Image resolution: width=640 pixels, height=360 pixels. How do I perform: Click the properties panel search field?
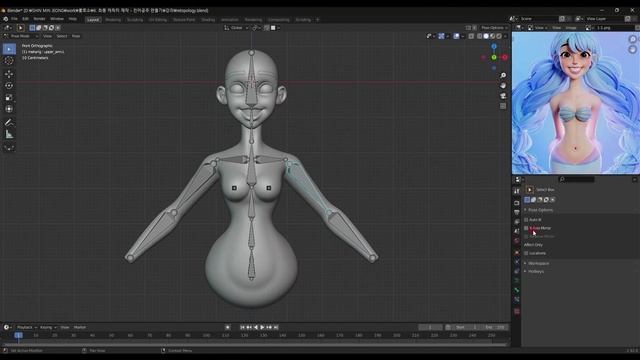576,180
